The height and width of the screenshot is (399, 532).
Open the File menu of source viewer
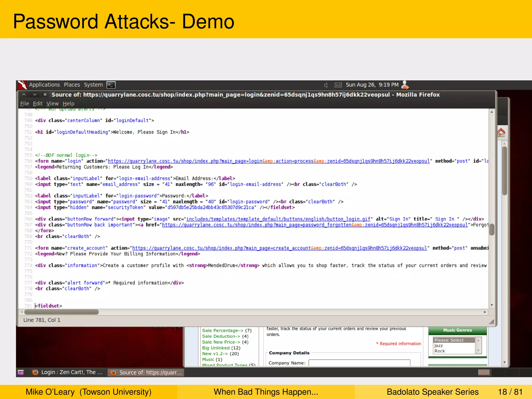(25, 104)
